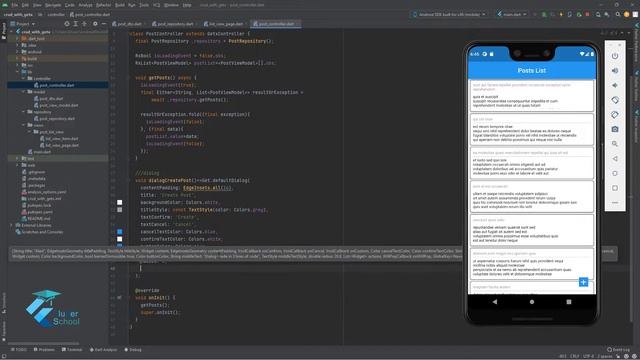Switch to the post_repository.dart editor tab

pos(173,24)
